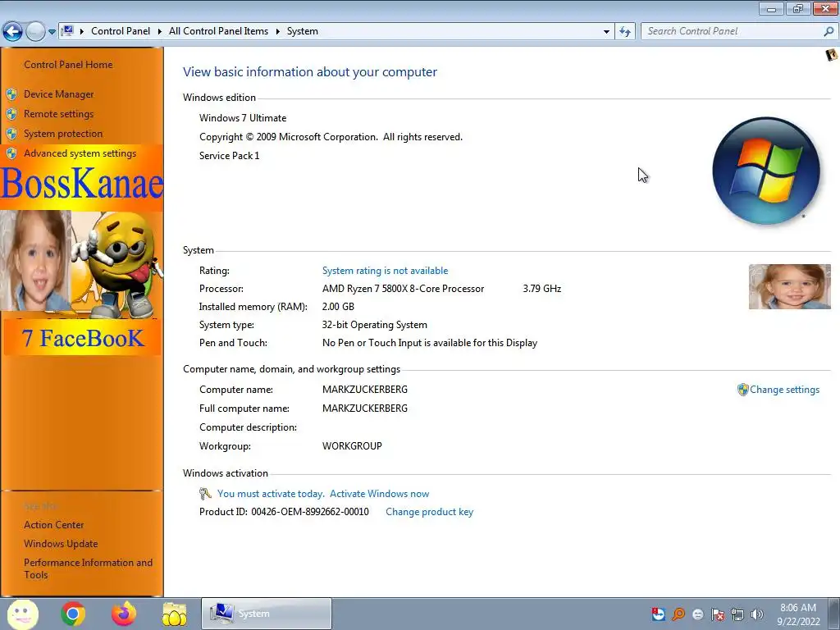Open Action Center flag tray icon
Image resolution: width=840 pixels, height=630 pixels.
718,614
